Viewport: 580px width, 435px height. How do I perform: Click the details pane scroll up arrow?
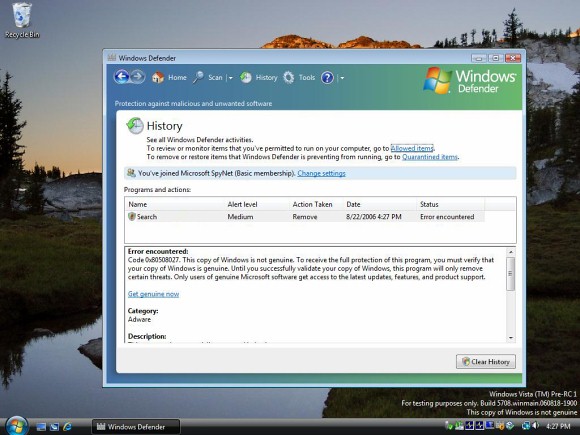click(511, 252)
